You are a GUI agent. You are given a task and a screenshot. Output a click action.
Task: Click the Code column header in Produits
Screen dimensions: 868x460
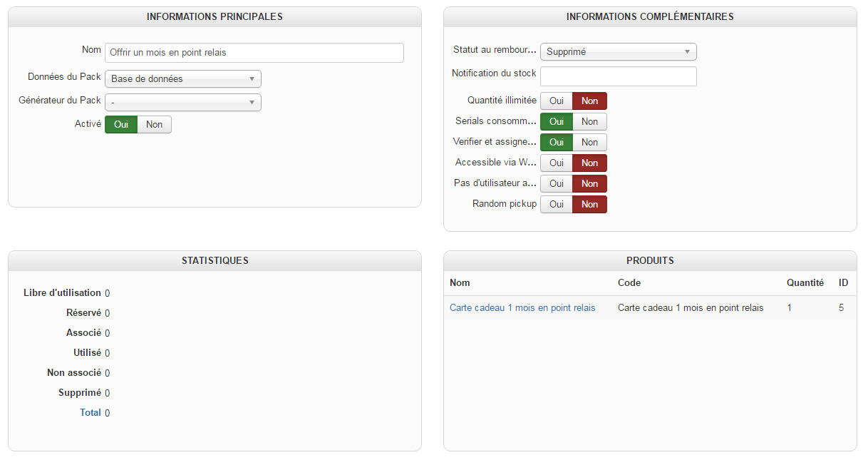click(629, 283)
